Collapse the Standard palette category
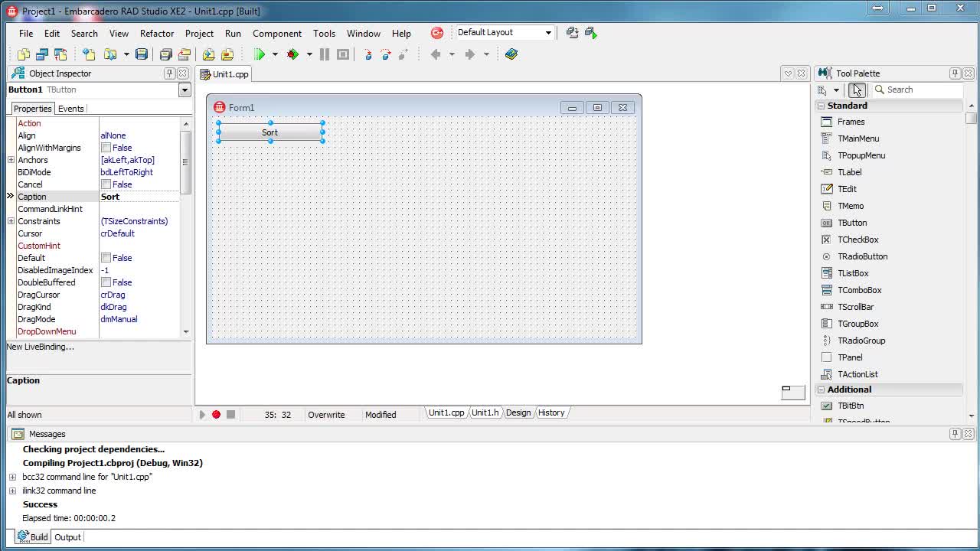 [821, 106]
